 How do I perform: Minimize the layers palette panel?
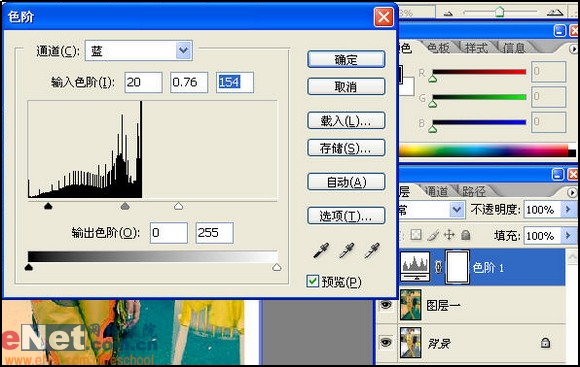click(x=558, y=174)
